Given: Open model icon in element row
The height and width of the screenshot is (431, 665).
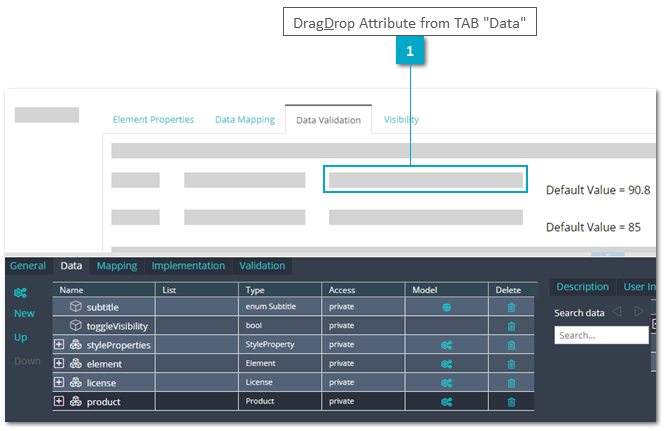Looking at the screenshot, I should tap(446, 364).
